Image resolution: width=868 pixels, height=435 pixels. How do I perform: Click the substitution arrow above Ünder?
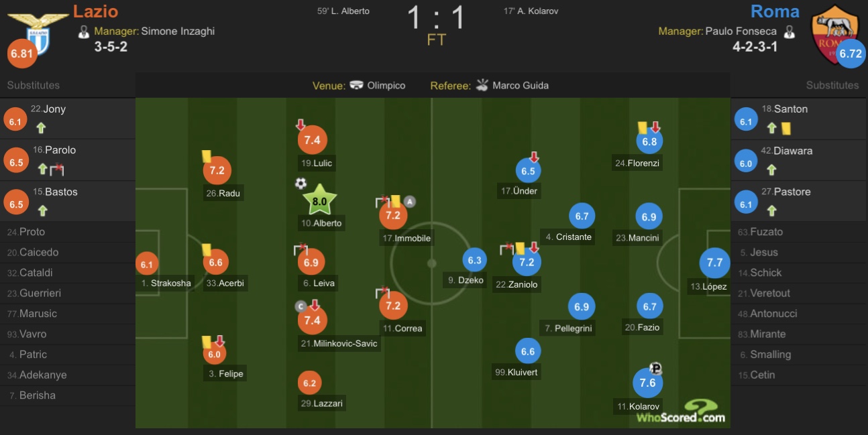[535, 157]
